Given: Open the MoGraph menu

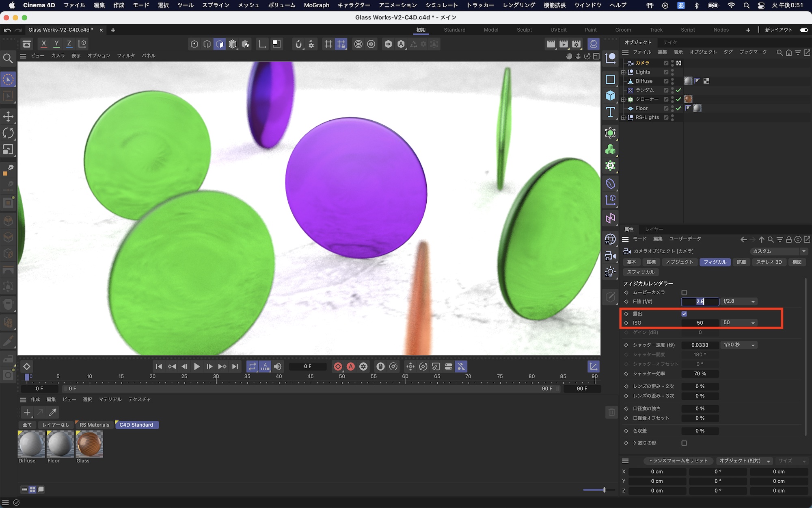Looking at the screenshot, I should pyautogui.click(x=316, y=5).
